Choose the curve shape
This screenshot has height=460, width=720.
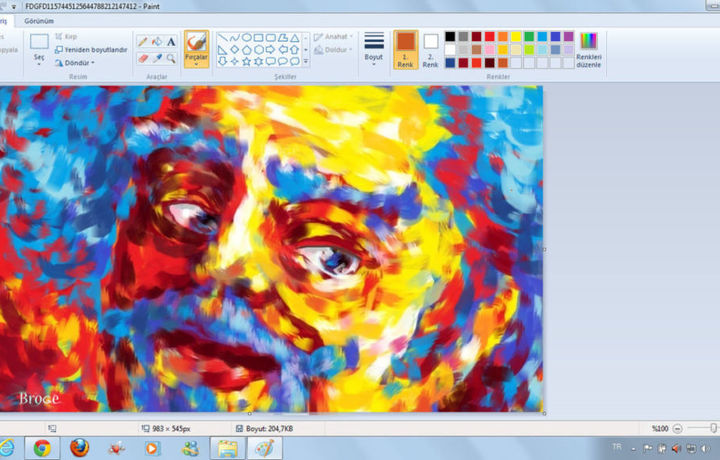235,38
